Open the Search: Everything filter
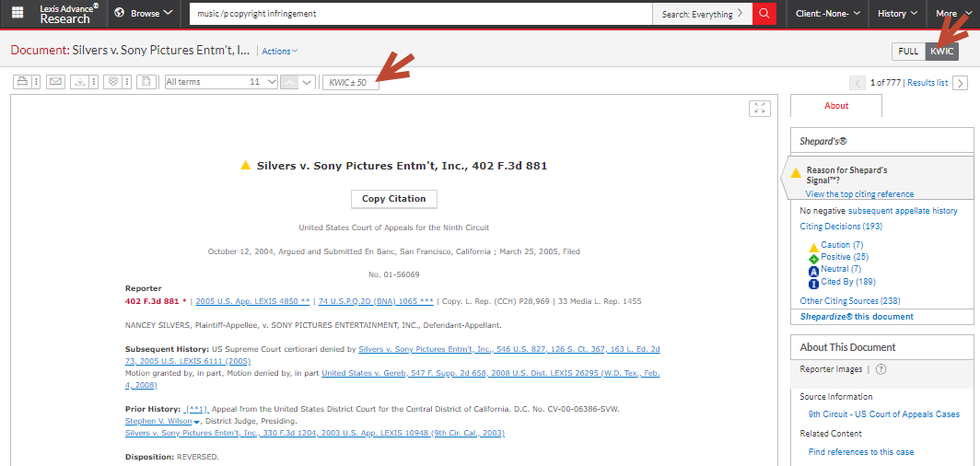The height and width of the screenshot is (466, 980). (x=703, y=14)
